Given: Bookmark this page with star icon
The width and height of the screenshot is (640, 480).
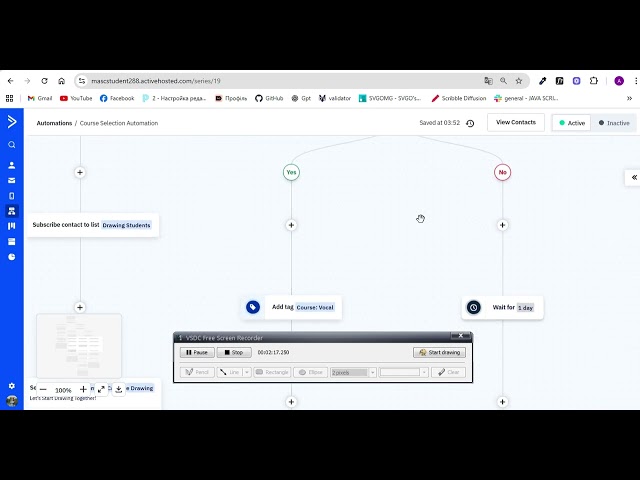Looking at the screenshot, I should pos(519,81).
